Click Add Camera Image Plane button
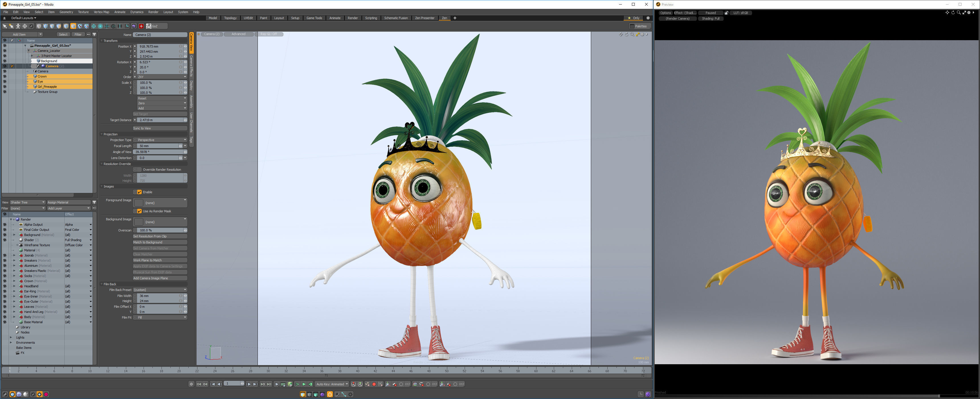Image resolution: width=980 pixels, height=399 pixels. click(160, 278)
